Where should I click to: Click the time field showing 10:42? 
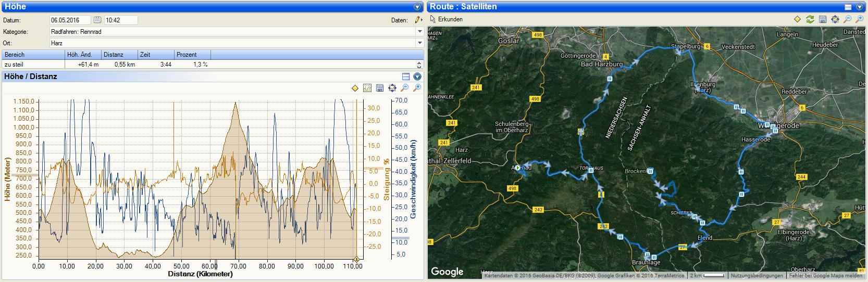coord(121,20)
